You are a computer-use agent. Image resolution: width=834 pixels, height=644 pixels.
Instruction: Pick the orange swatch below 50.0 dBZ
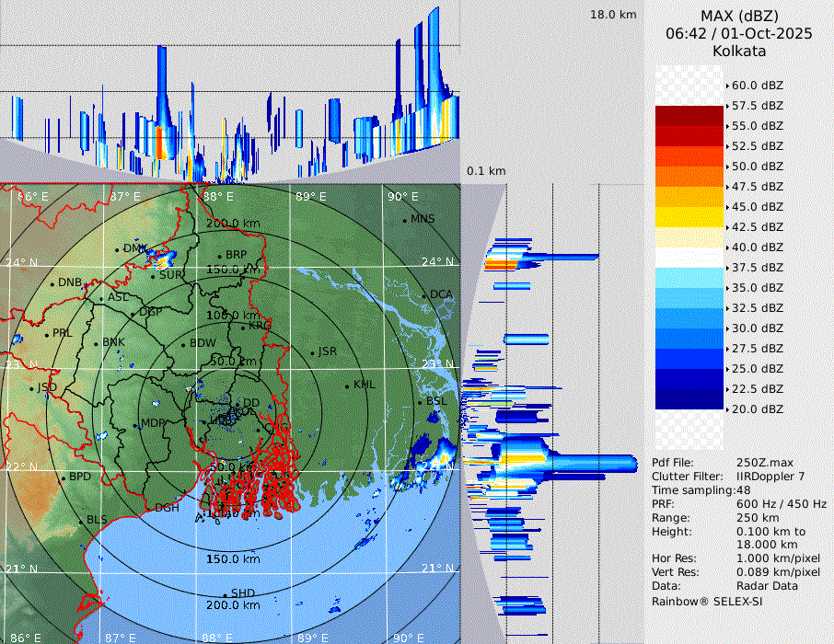pos(689,176)
